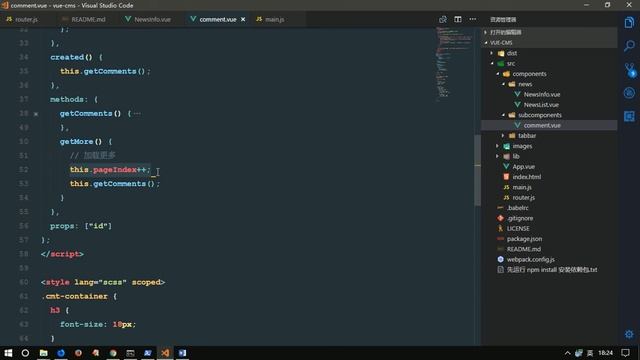Viewport: 640px width, 360px height.
Task: Collapse the VUE-CMS project root
Action: pos(549,42)
